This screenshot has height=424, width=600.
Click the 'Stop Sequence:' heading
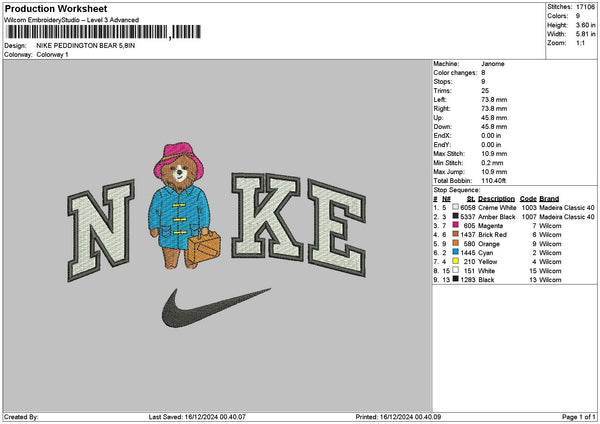coord(457,190)
